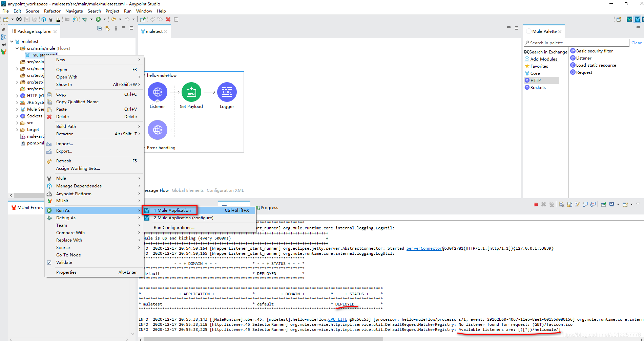The image size is (644, 341).
Task: Click Properties in the context menu
Action: tap(94, 272)
